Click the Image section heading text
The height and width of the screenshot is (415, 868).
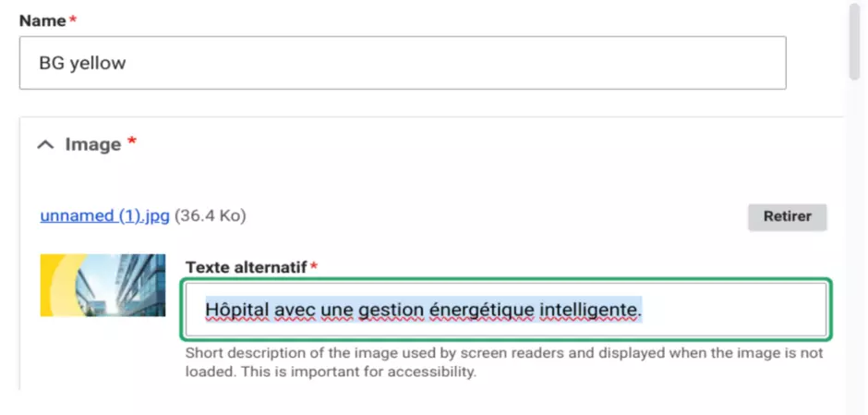(93, 144)
